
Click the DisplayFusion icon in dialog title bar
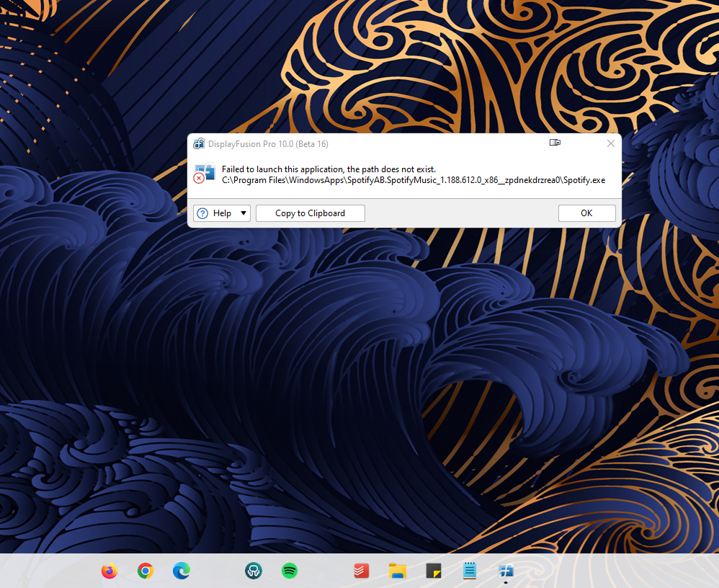[x=199, y=143]
